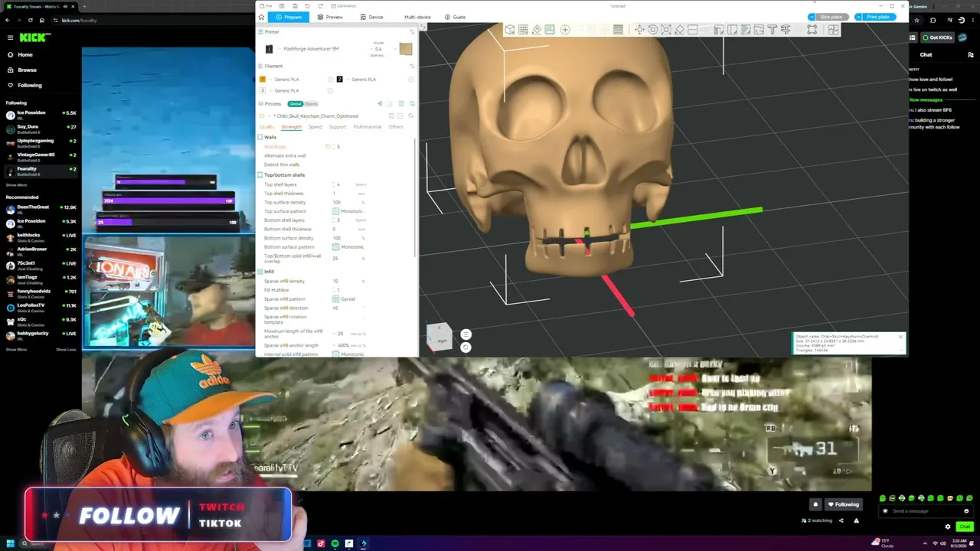Click the Send a message chat field
This screenshot has height=551, width=980.
[924, 511]
